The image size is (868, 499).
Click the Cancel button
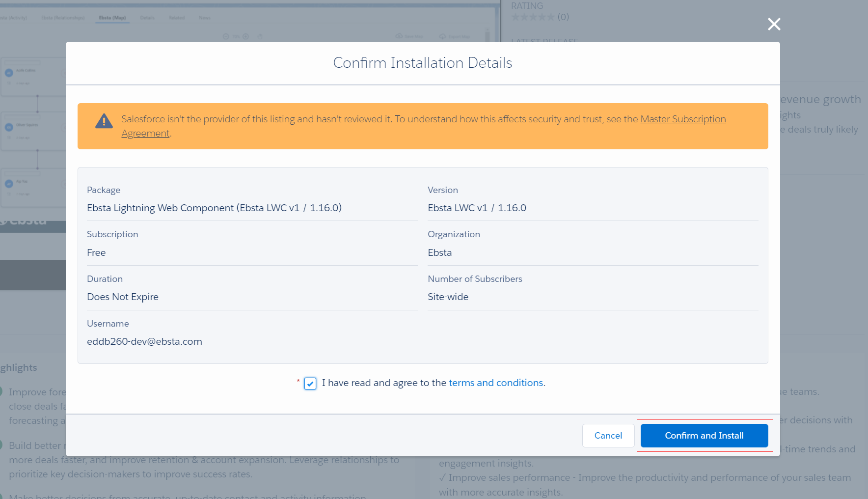click(x=608, y=436)
